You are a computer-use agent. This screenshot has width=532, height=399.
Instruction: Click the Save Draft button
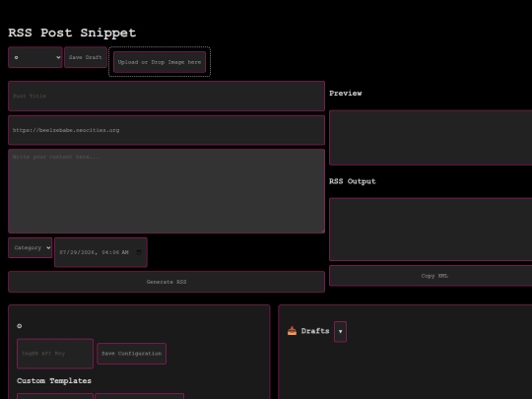pyautogui.click(x=86, y=57)
